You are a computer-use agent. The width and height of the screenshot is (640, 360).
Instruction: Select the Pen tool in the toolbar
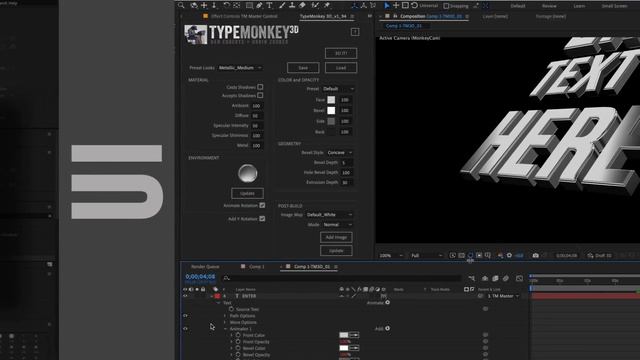click(x=259, y=5)
